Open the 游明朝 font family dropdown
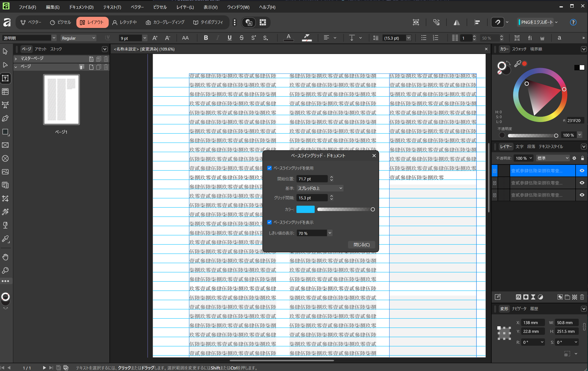 pyautogui.click(x=54, y=38)
